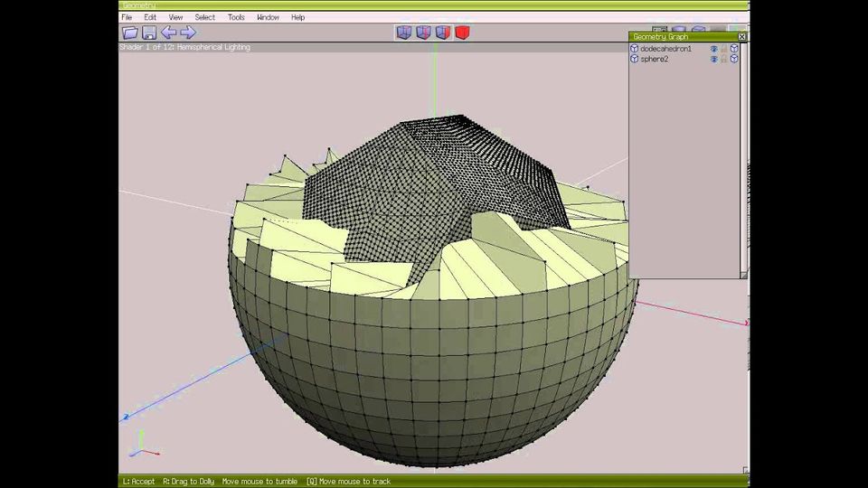Open the Window menu

click(268, 17)
